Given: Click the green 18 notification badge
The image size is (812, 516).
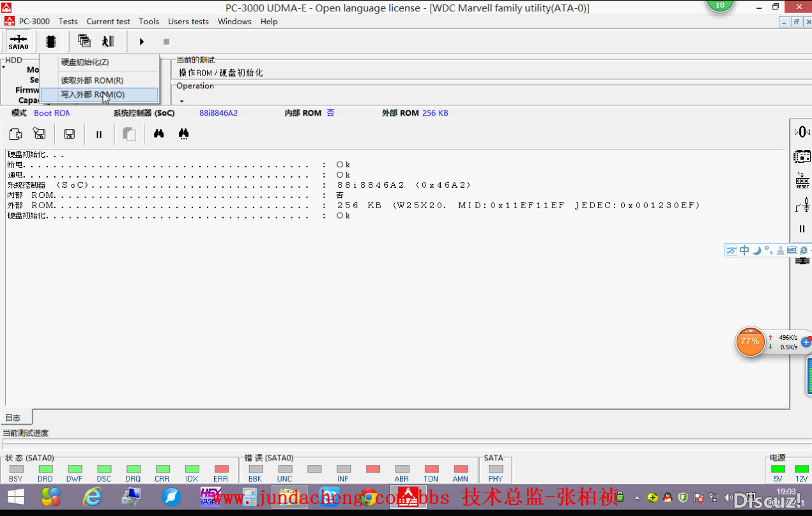Looking at the screenshot, I should [720, 4].
